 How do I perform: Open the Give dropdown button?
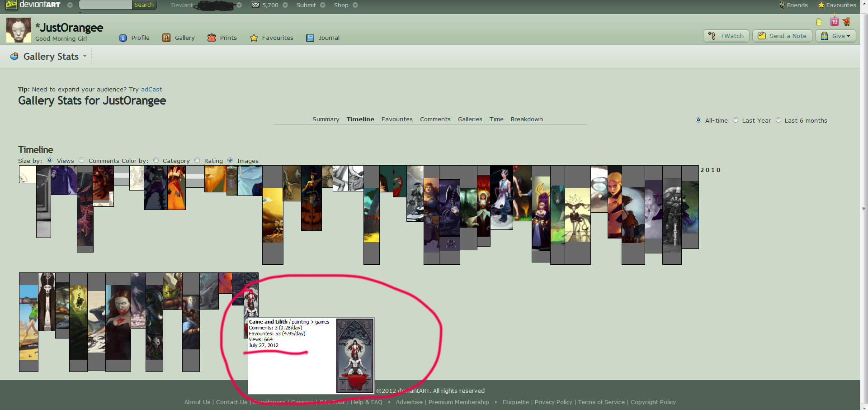click(835, 36)
